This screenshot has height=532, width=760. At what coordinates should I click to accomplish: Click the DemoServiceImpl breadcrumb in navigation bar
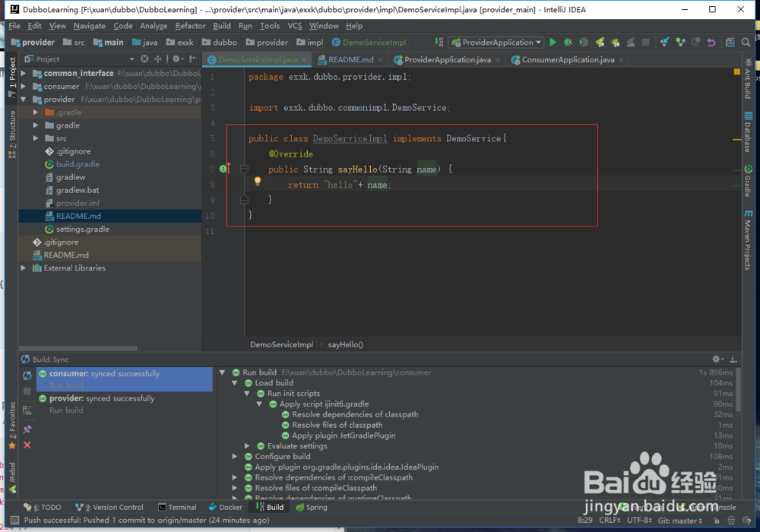point(369,42)
